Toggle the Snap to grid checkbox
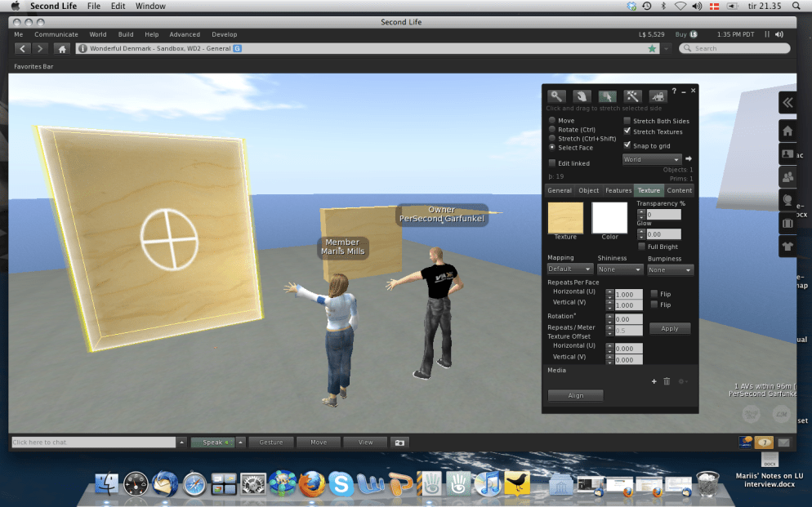 627,145
